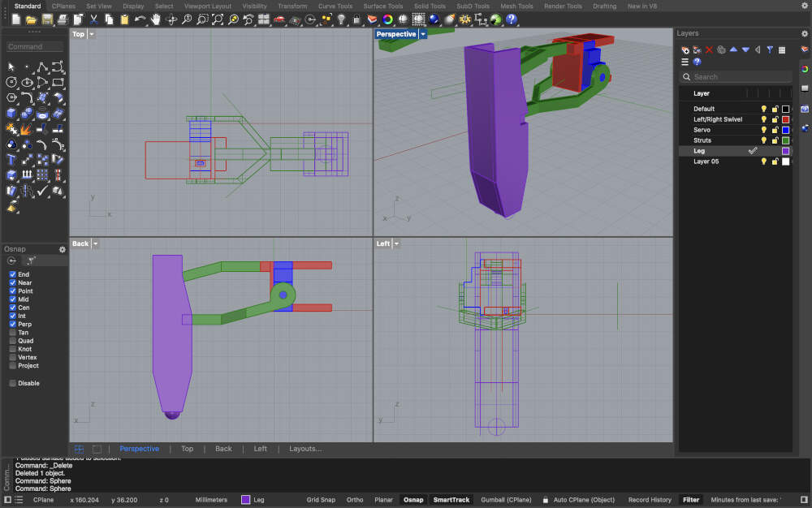Screen dimensions: 812x508
Task: Select the Layer 05 row in Layers
Action: coord(736,161)
